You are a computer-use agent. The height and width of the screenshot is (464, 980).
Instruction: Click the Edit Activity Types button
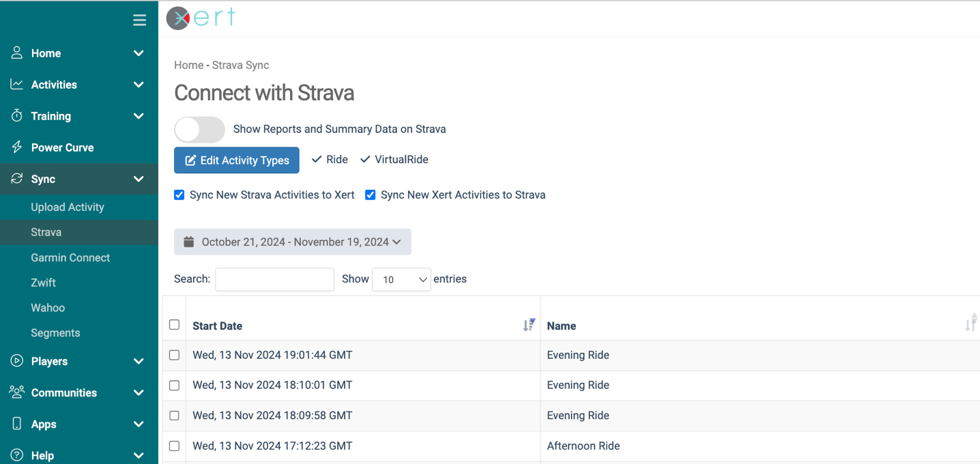tap(237, 160)
